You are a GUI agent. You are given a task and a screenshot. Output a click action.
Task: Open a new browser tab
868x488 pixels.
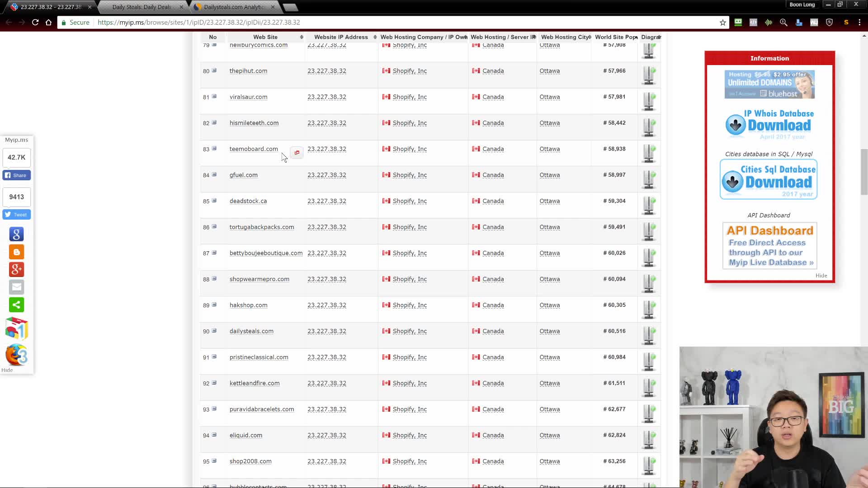pyautogui.click(x=290, y=7)
